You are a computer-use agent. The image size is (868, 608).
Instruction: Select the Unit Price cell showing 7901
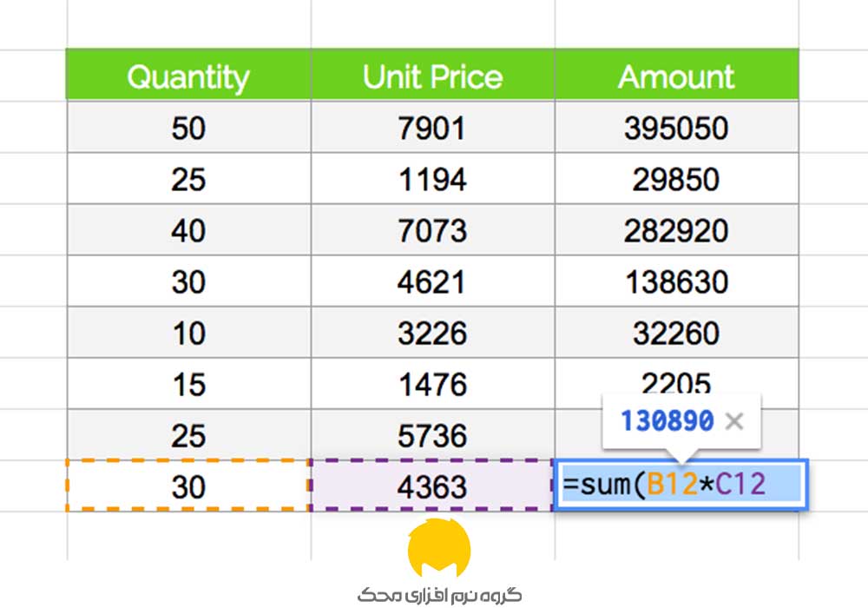pos(432,129)
